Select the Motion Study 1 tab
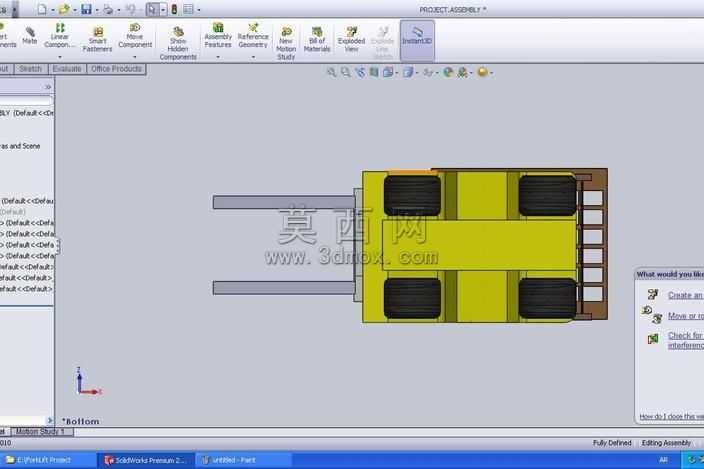 [x=40, y=432]
